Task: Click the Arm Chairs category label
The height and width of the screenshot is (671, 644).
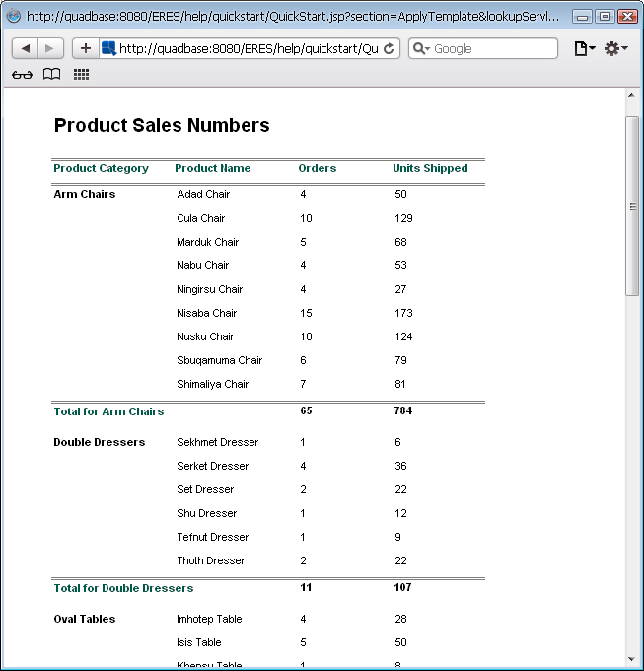Action: [85, 194]
